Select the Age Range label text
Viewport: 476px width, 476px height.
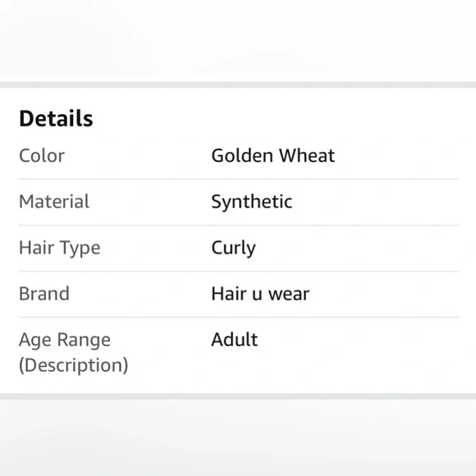(65, 341)
